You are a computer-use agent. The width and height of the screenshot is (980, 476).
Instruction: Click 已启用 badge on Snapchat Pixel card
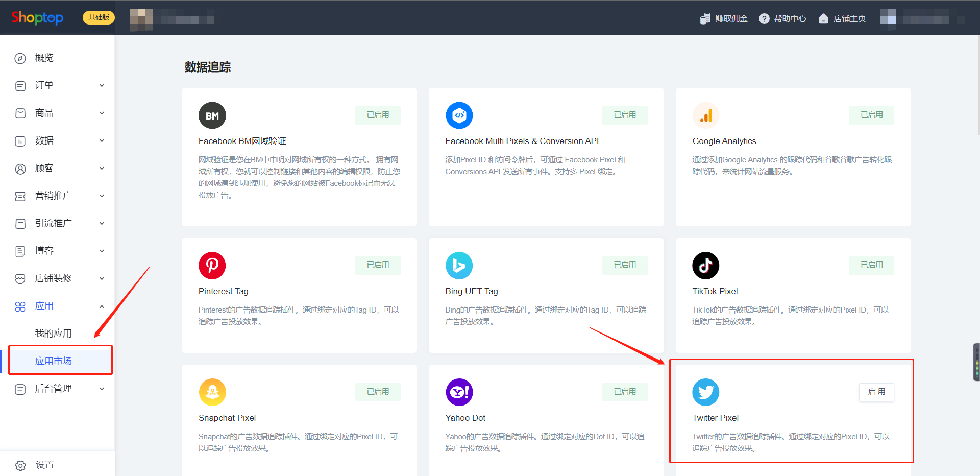(x=378, y=392)
